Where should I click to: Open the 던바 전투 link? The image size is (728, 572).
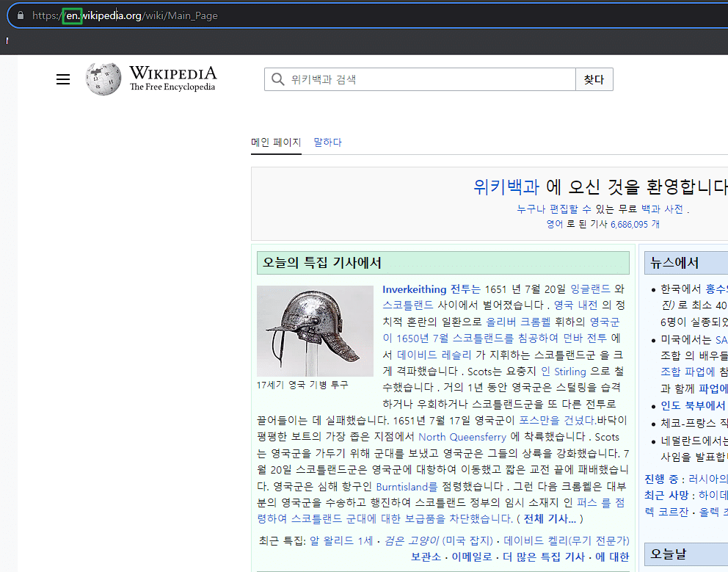(585, 339)
